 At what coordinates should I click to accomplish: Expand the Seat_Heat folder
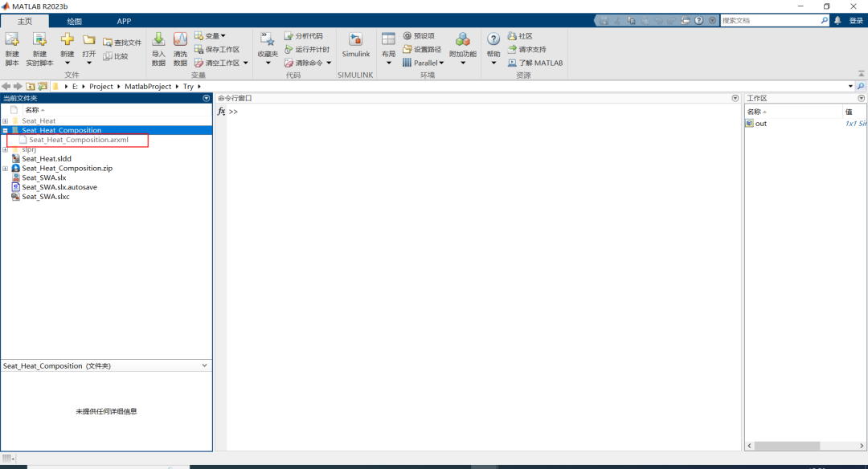click(x=5, y=120)
